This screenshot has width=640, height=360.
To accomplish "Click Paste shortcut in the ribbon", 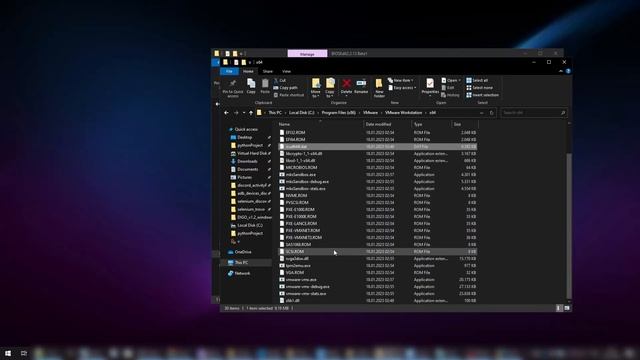I will 289,95.
